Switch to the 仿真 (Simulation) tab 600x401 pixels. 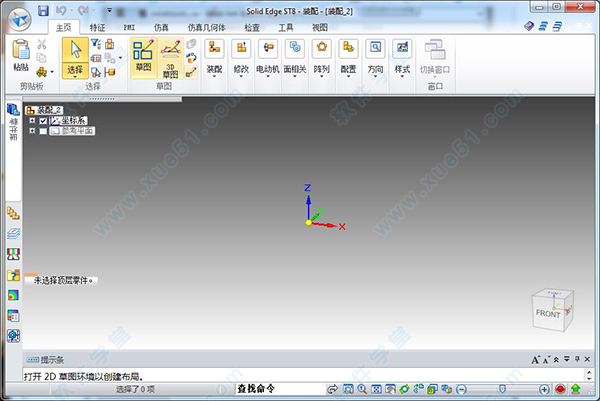(x=161, y=28)
